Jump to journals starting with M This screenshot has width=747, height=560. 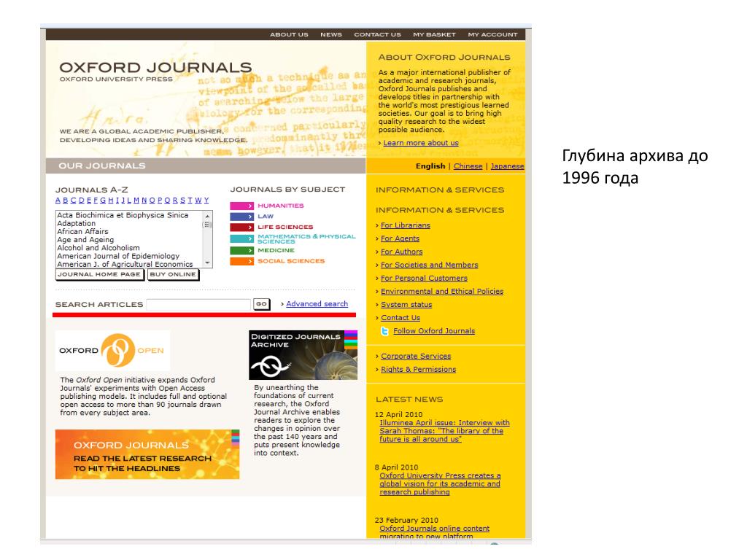point(136,201)
